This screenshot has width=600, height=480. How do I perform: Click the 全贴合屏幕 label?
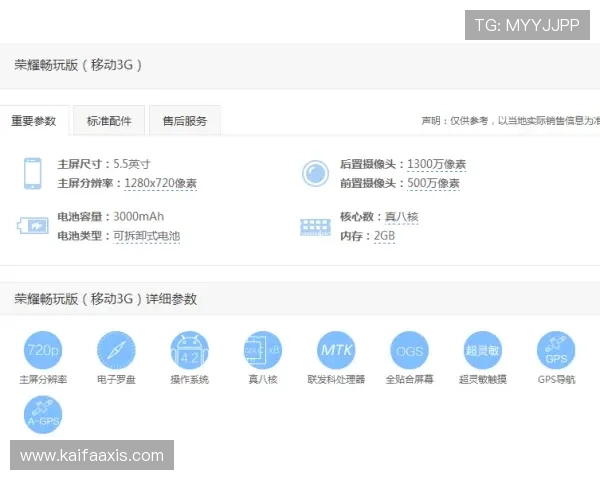[x=409, y=379]
